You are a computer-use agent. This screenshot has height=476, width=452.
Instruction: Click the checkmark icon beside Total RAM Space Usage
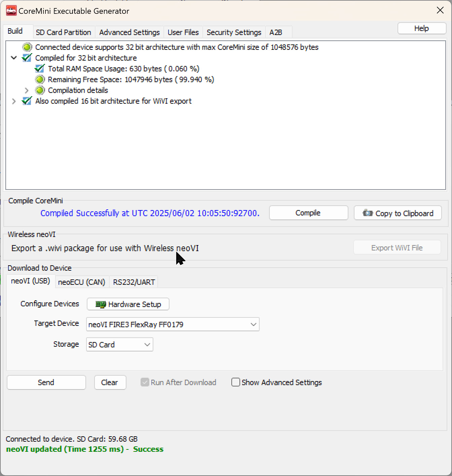[39, 69]
